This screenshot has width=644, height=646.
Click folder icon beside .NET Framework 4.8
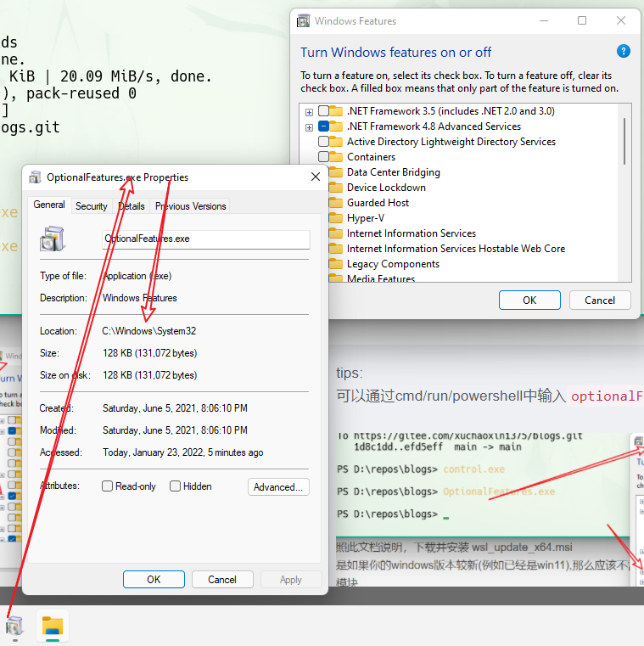pos(336,126)
